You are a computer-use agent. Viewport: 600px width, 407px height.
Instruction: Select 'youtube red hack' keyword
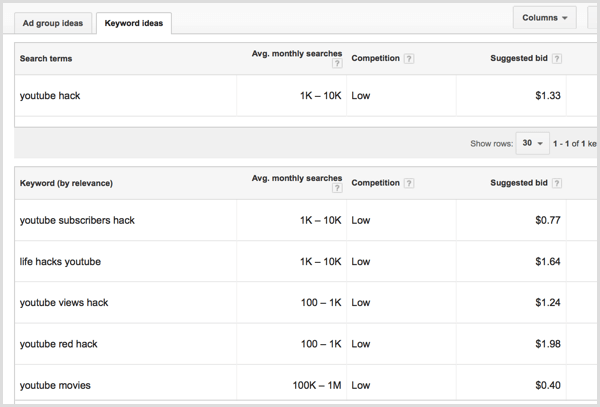click(x=59, y=344)
